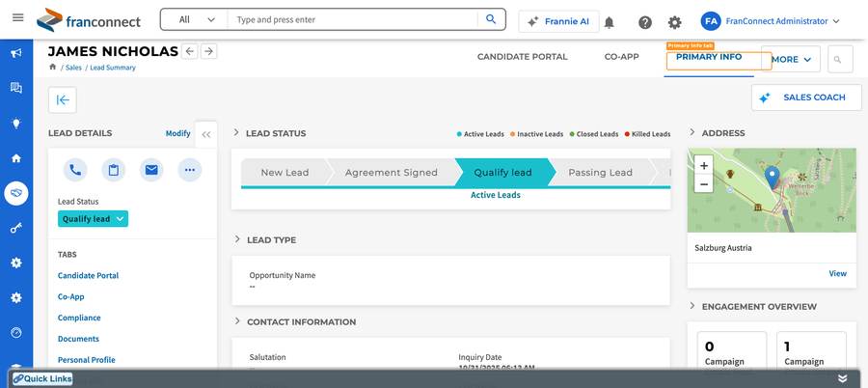
Task: Click the map location pin marker
Action: (x=773, y=178)
